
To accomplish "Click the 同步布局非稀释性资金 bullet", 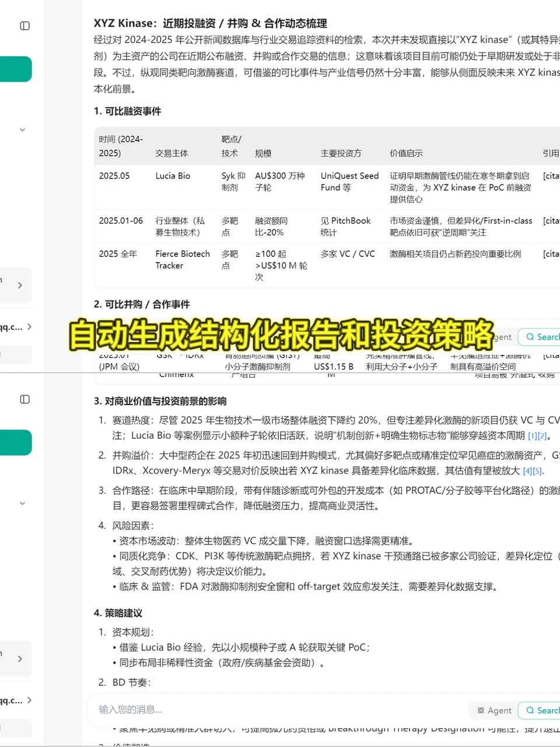I will click(x=219, y=662).
